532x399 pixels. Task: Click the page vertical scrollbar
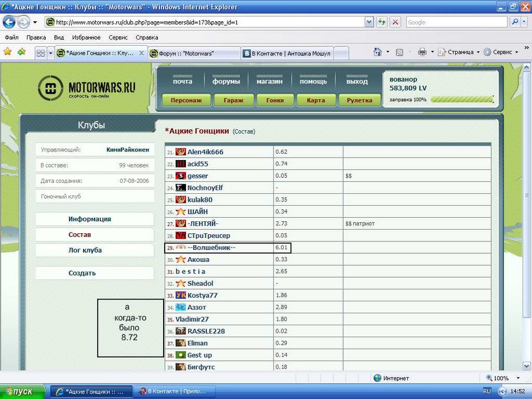tap(527, 217)
